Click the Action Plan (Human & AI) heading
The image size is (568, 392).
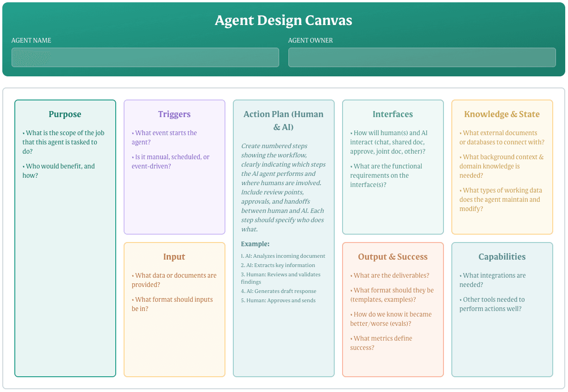(x=283, y=120)
